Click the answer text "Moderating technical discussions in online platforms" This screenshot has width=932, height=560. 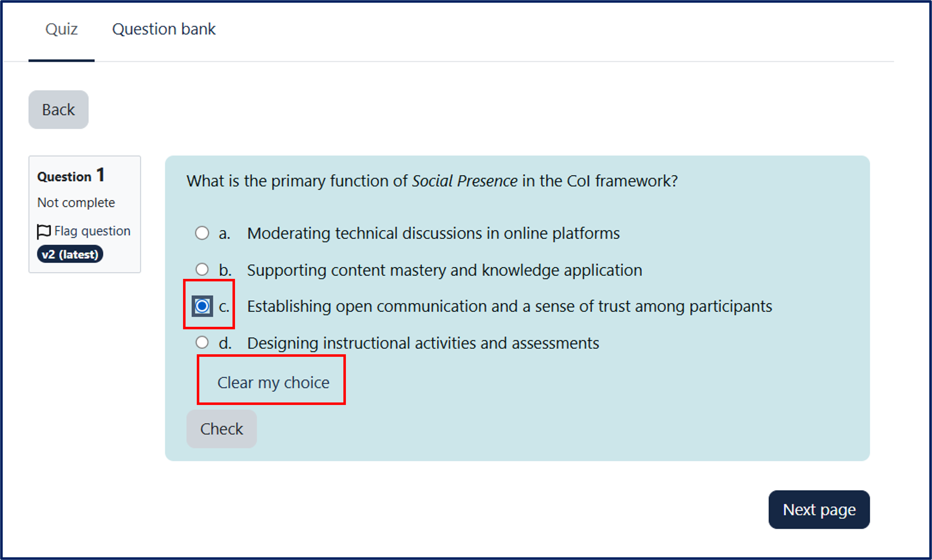coord(433,234)
